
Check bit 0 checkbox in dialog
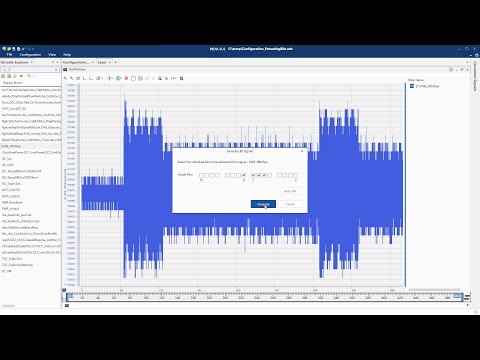(296, 175)
